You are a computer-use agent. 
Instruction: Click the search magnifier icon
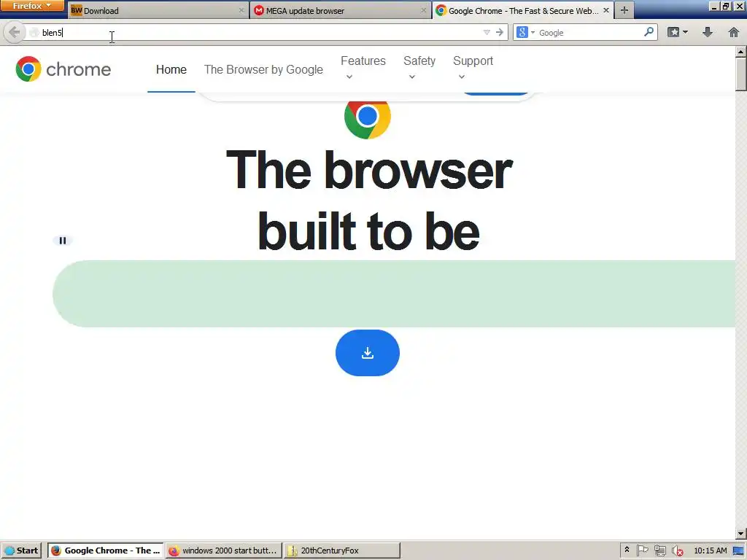[649, 32]
